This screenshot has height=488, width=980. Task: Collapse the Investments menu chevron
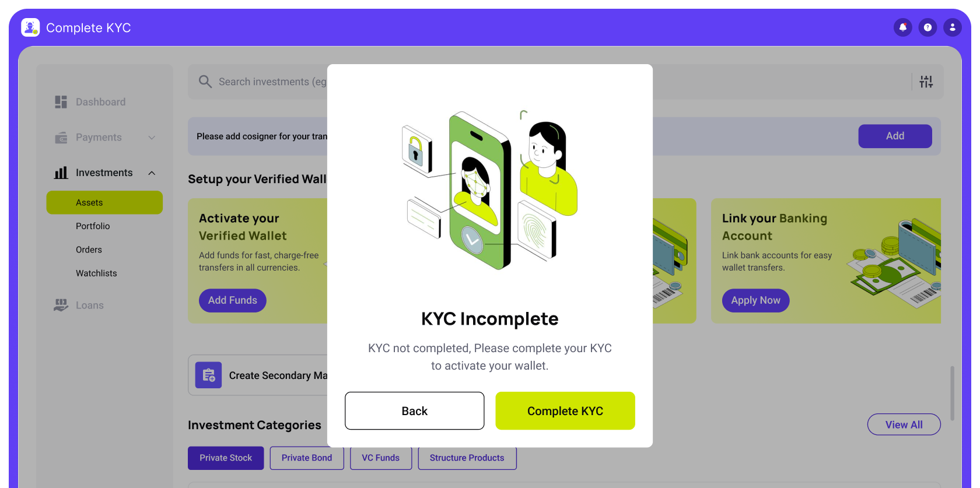(x=152, y=173)
